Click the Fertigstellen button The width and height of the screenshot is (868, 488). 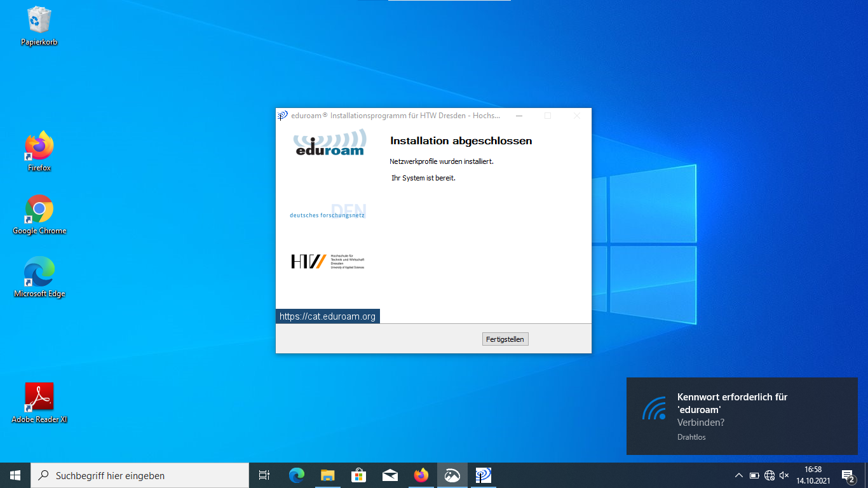point(505,339)
